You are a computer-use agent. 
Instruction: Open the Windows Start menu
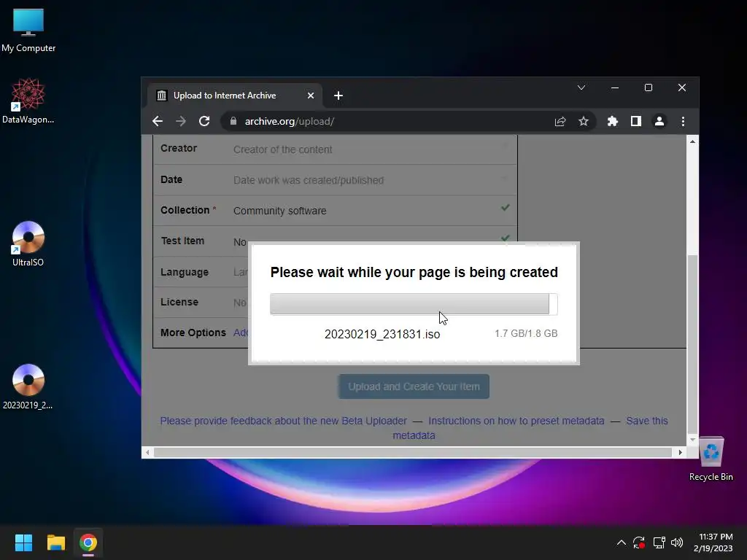[x=24, y=542]
